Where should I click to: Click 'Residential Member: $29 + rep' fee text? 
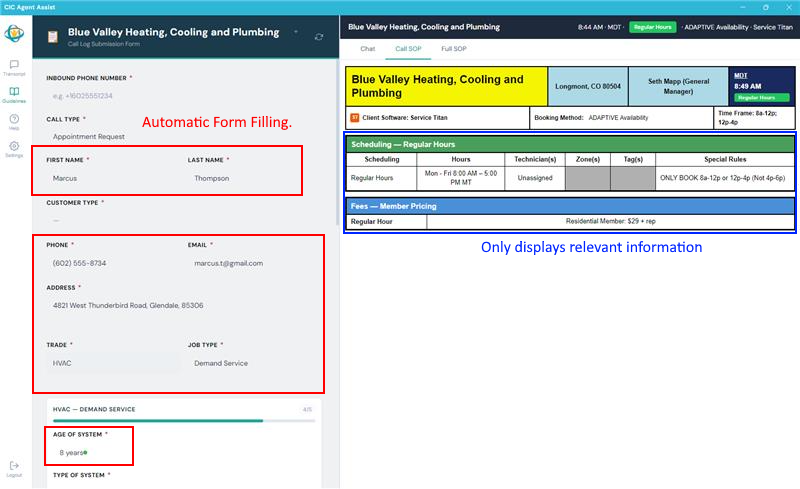coord(610,221)
